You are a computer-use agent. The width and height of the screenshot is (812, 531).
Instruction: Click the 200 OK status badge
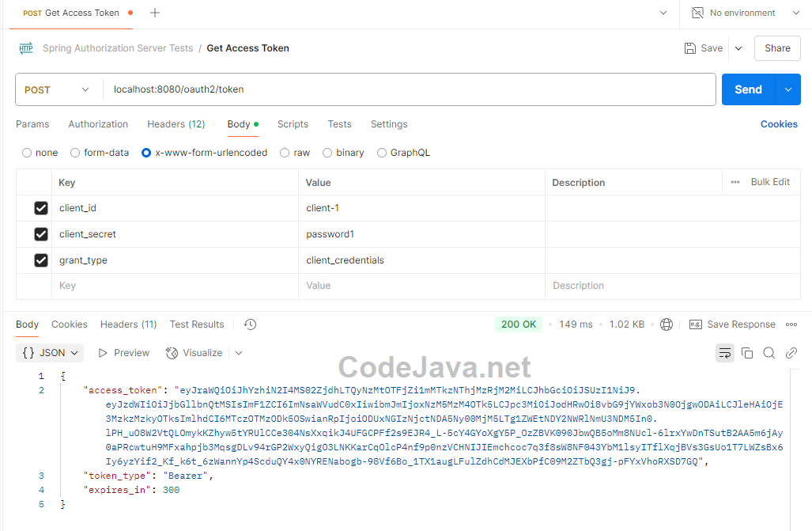click(519, 324)
